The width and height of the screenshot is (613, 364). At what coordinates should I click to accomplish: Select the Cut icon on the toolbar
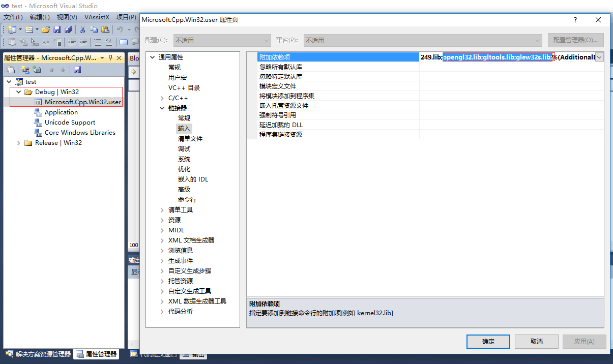pos(82,29)
